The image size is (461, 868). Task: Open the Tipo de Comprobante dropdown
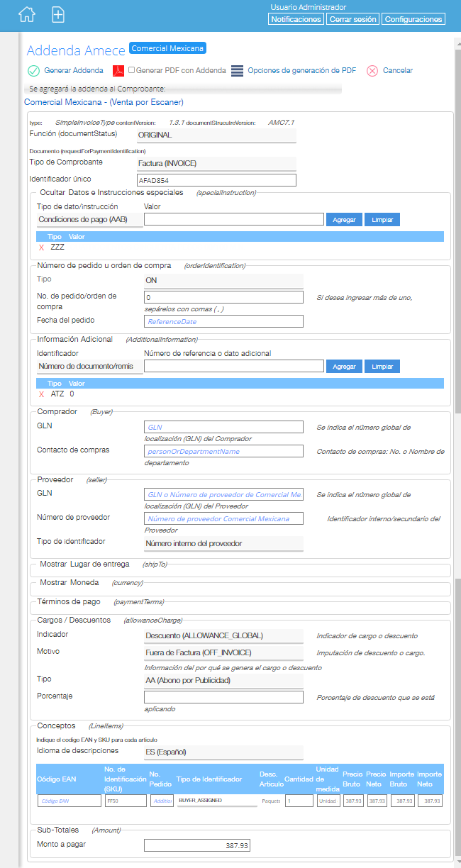click(216, 163)
